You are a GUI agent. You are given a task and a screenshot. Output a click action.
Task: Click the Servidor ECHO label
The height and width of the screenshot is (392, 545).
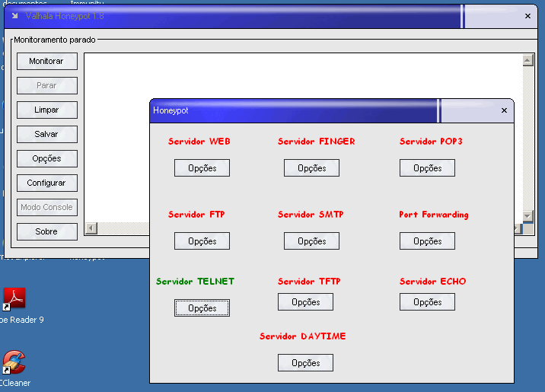coord(433,281)
